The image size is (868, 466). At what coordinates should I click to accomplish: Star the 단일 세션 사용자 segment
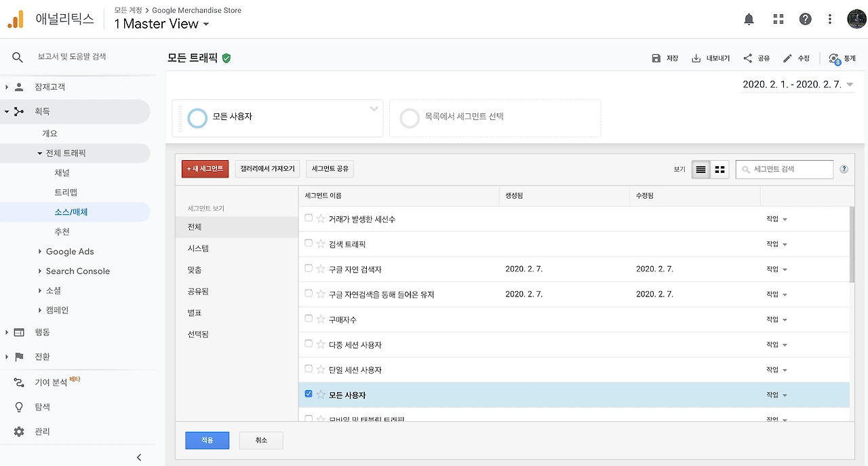321,370
